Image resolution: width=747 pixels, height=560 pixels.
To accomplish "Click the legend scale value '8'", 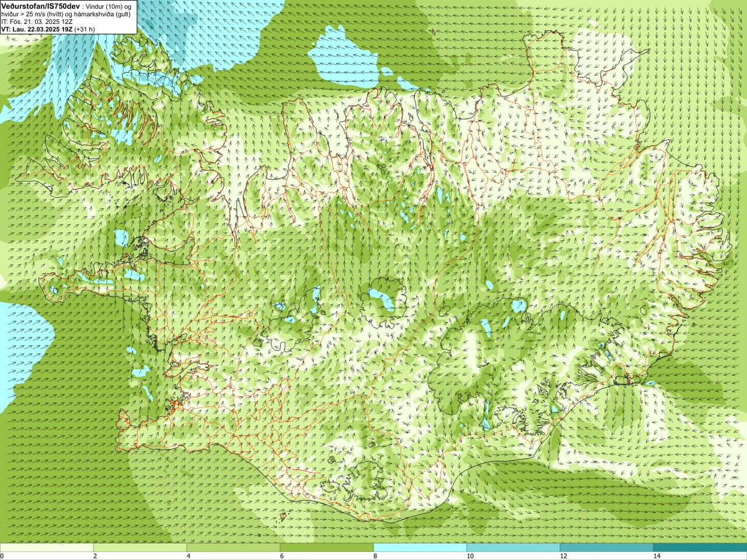I will (375, 556).
